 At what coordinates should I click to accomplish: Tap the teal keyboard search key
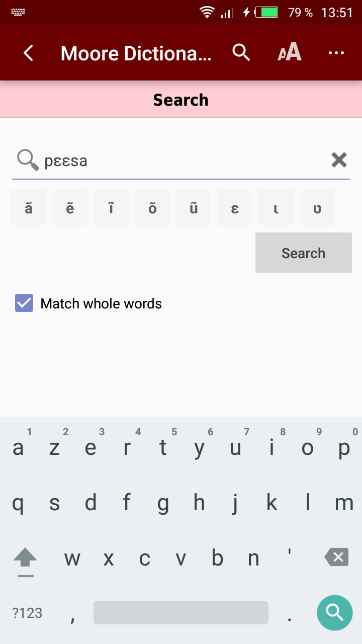[334, 612]
